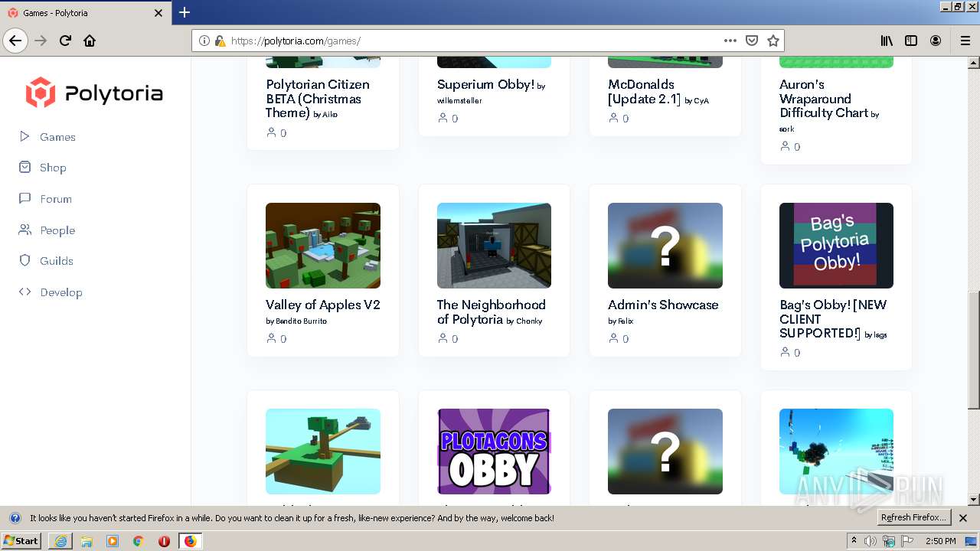
Task: Open Opera from the taskbar
Action: (x=164, y=541)
